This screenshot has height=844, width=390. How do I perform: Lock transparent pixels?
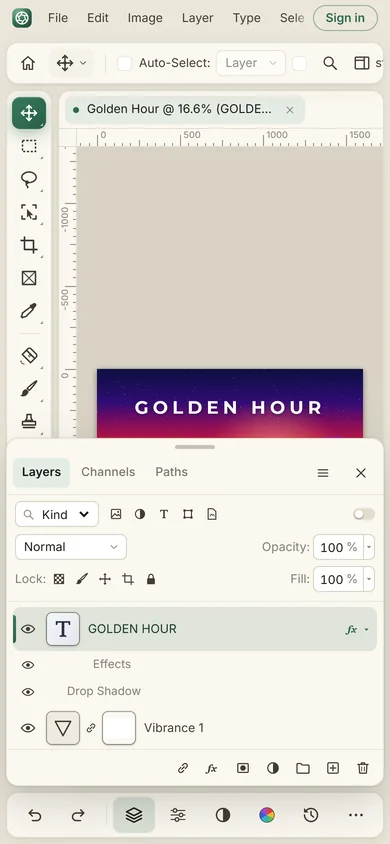[x=59, y=579]
